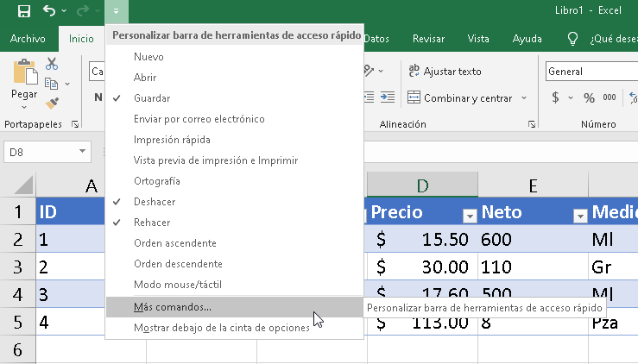Viewport: 638px width, 364px height.
Task: Click the percent style icon
Action: (x=589, y=97)
